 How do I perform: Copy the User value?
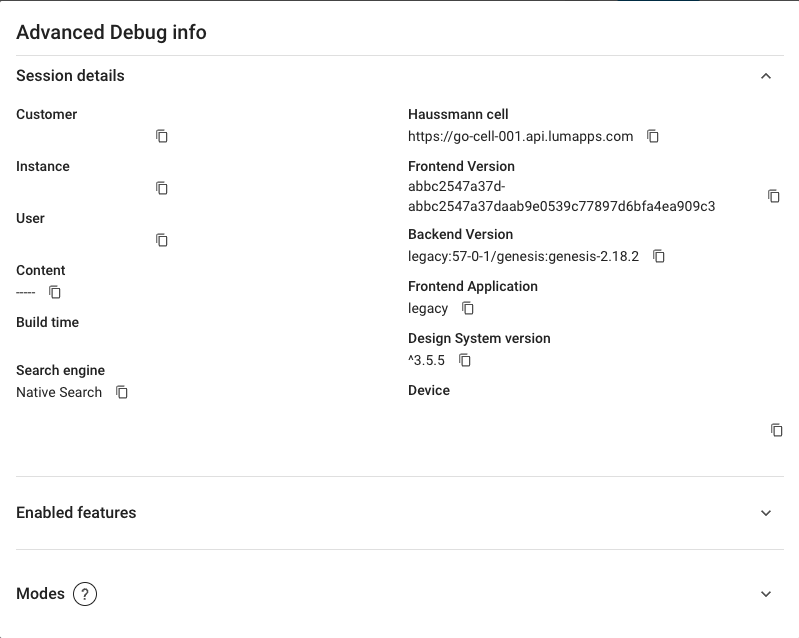[x=162, y=240]
